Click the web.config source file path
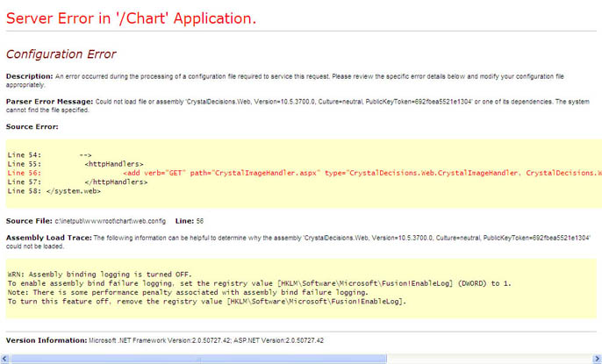The width and height of the screenshot is (602, 364). click(x=111, y=221)
